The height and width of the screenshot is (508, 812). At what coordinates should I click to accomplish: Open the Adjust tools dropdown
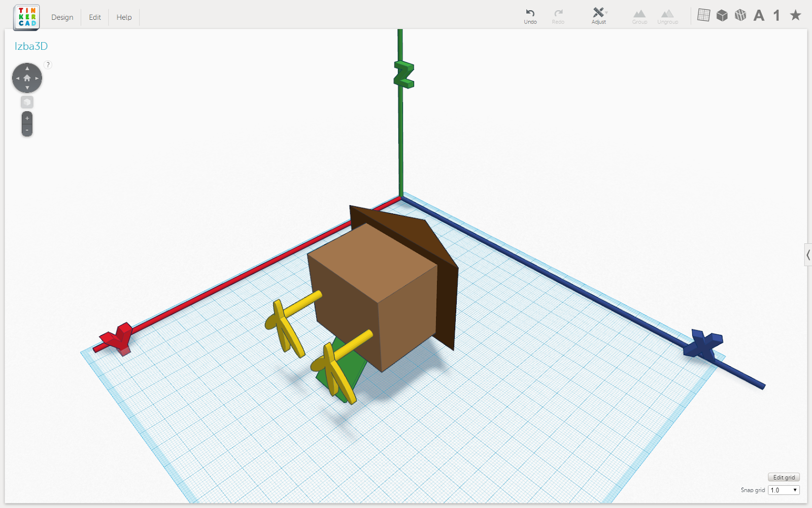[x=599, y=16]
